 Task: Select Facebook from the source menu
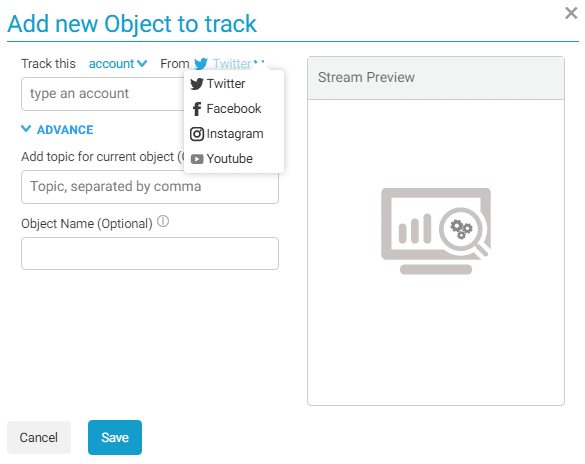[x=234, y=109]
